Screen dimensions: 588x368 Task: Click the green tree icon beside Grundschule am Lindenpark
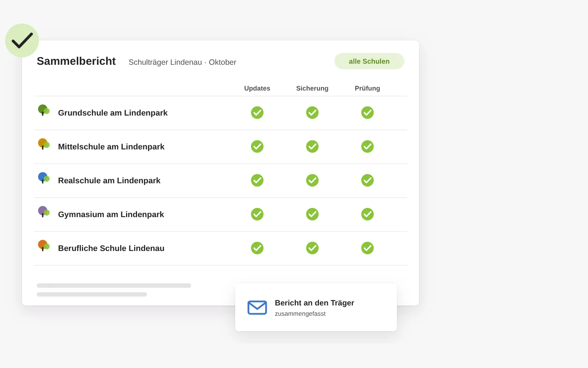(x=44, y=110)
